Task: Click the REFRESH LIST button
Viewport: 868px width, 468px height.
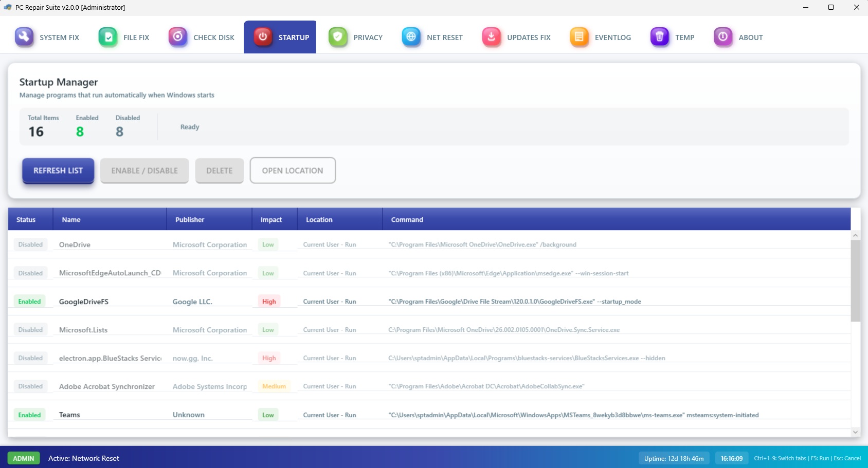Action: [x=57, y=170]
